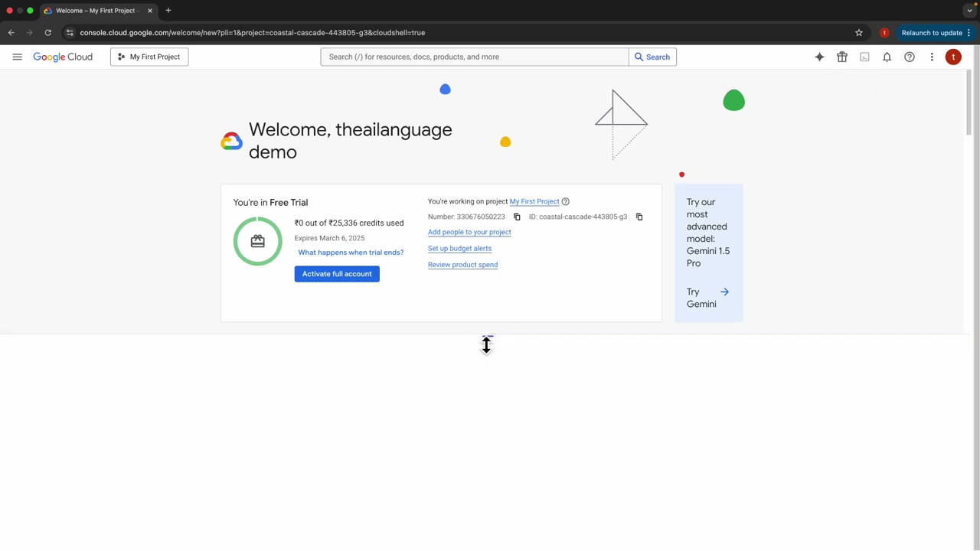980x551 pixels.
Task: Open the free trial gift icon
Action: coord(842,57)
